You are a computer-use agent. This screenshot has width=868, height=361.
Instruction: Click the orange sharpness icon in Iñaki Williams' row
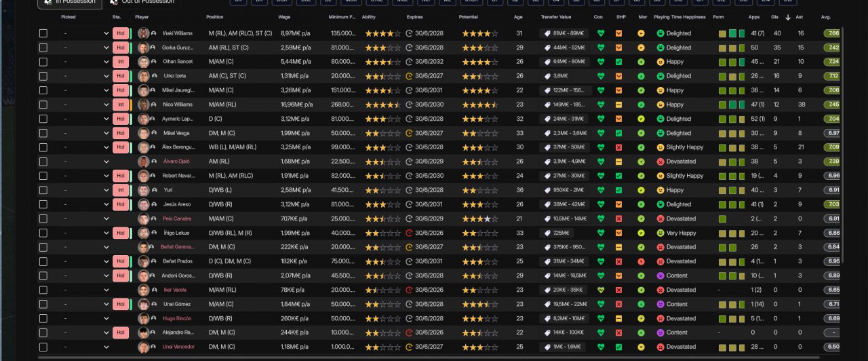click(x=618, y=33)
